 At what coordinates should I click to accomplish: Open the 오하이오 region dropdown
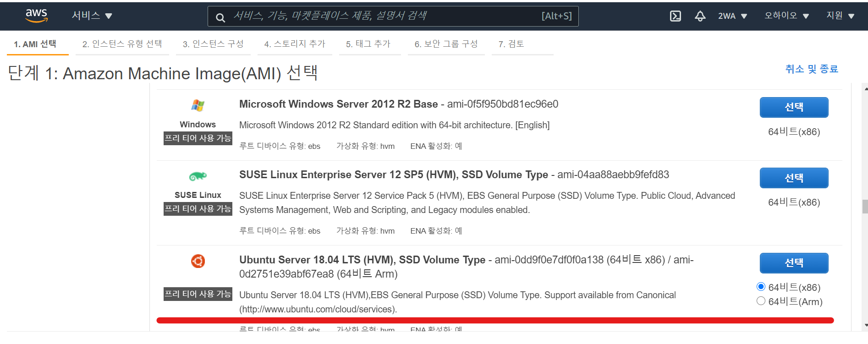tap(786, 16)
